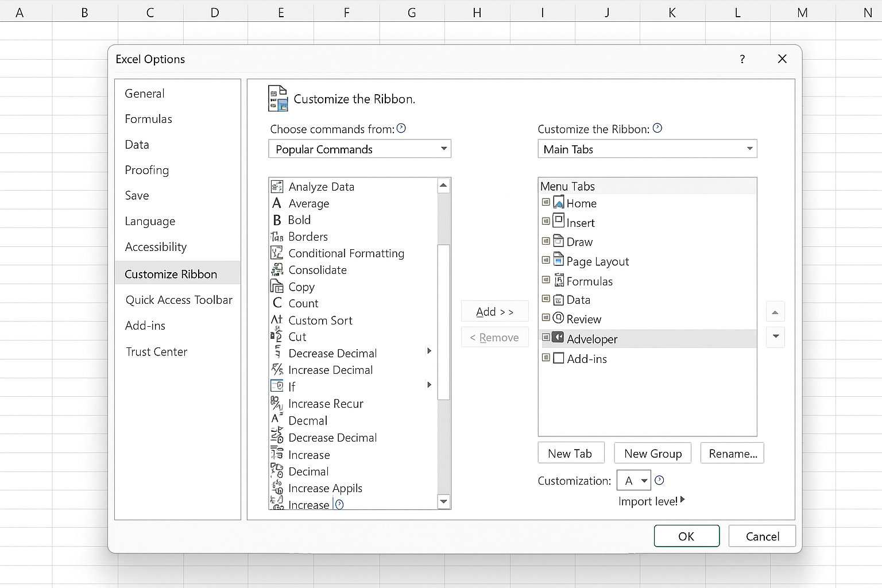Click the Increase Appils command icon
The width and height of the screenshot is (882, 588).
click(277, 488)
